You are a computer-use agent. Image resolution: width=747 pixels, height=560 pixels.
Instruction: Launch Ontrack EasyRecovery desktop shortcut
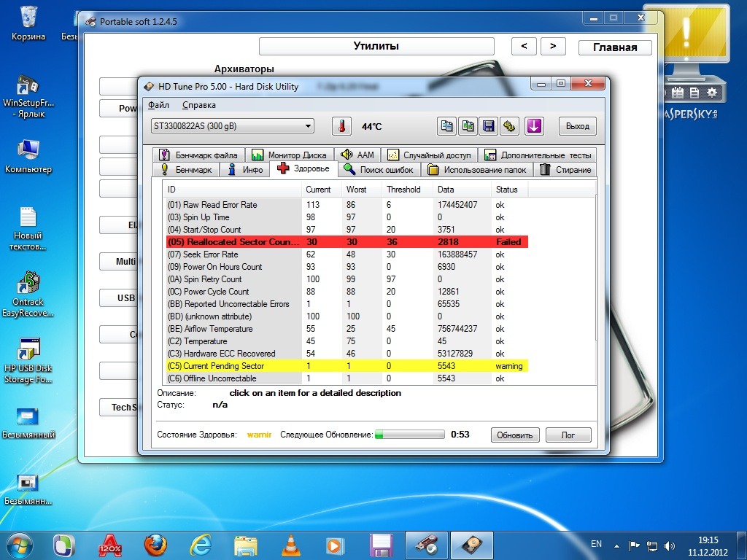pos(28,295)
